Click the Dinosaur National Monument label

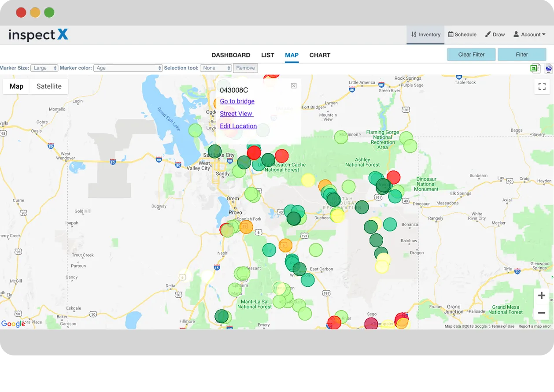426,184
